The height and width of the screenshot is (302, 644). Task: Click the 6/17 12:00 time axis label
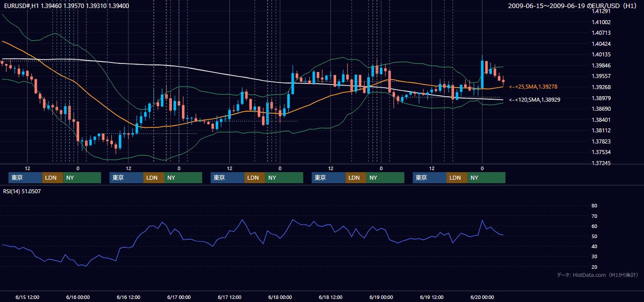(x=230, y=297)
